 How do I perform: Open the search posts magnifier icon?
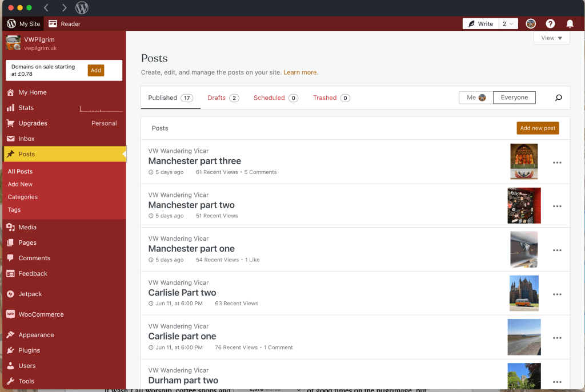tap(558, 98)
